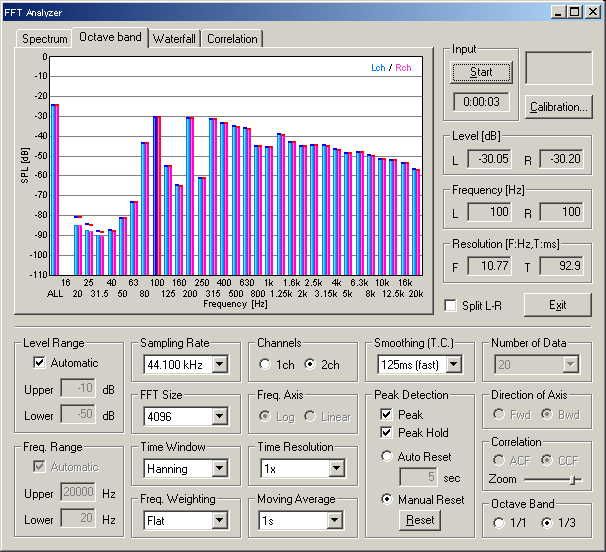Viewport: 606px width, 552px height.
Task: Click the time resolution value 92.9
Action: coord(562,266)
